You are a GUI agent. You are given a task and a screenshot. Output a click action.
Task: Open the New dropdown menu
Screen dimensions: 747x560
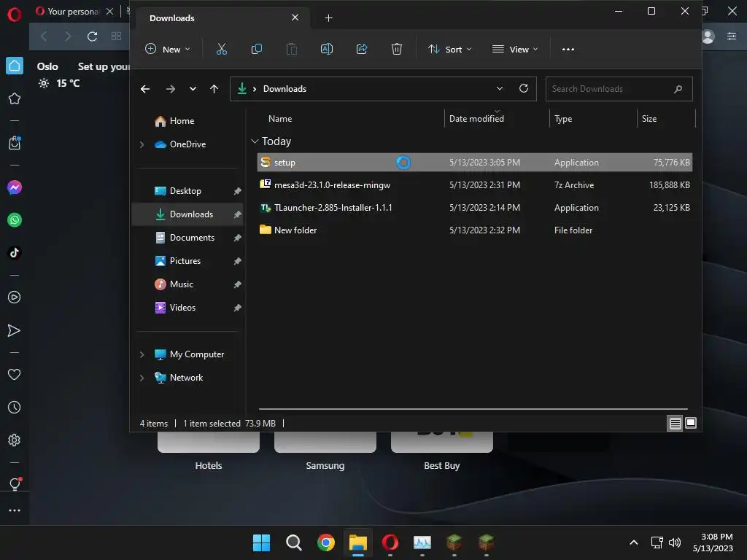click(x=168, y=49)
